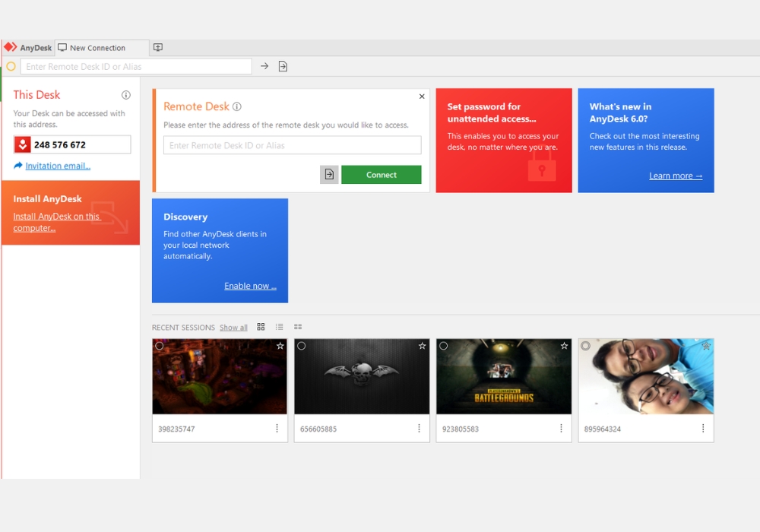Click Learn more in What's new tile
Image resolution: width=760 pixels, height=532 pixels.
coord(676,176)
